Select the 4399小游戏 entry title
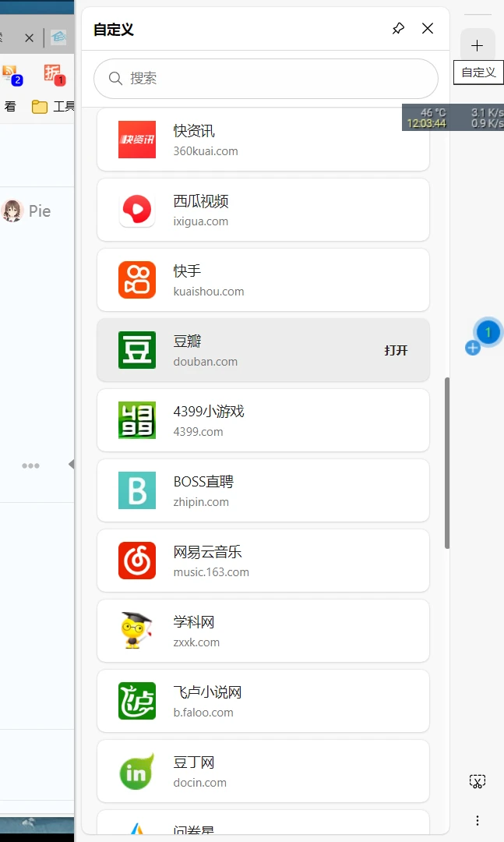This screenshot has height=842, width=504. pos(209,412)
